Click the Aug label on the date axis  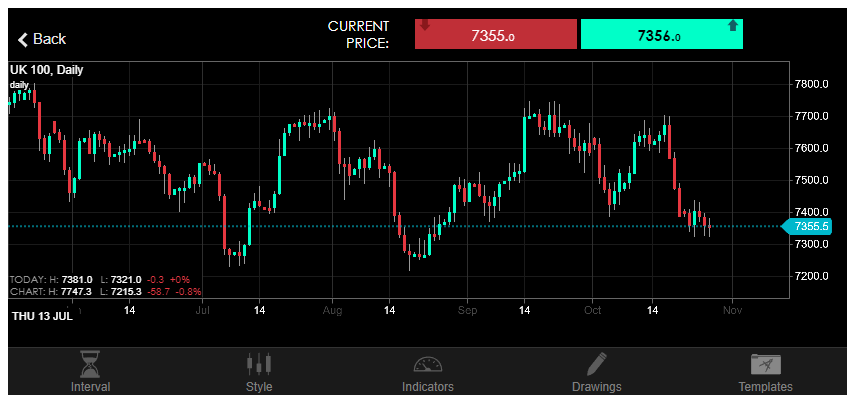tap(332, 311)
